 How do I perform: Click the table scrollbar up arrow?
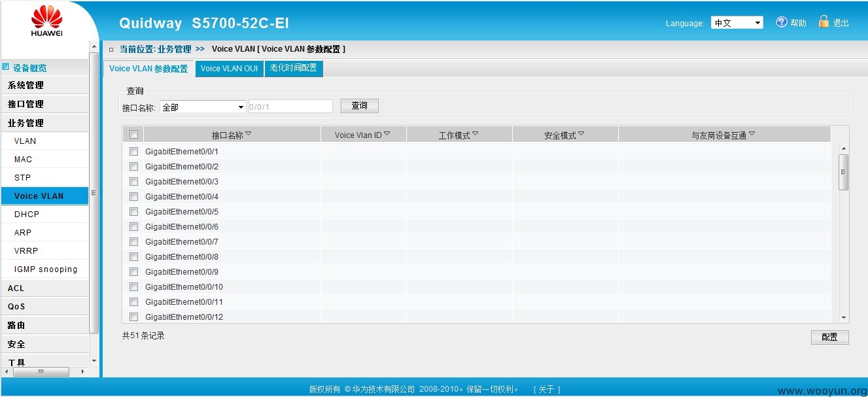click(x=843, y=149)
